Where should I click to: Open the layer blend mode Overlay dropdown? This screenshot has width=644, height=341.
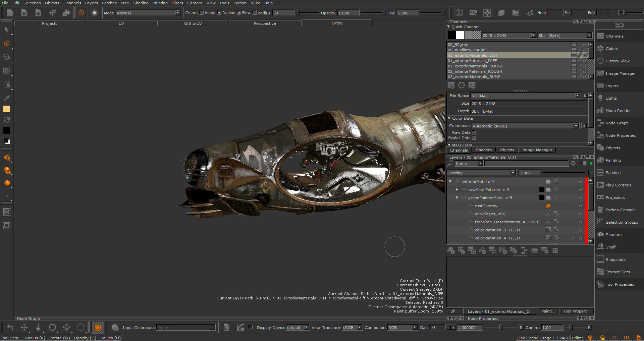coord(513,173)
